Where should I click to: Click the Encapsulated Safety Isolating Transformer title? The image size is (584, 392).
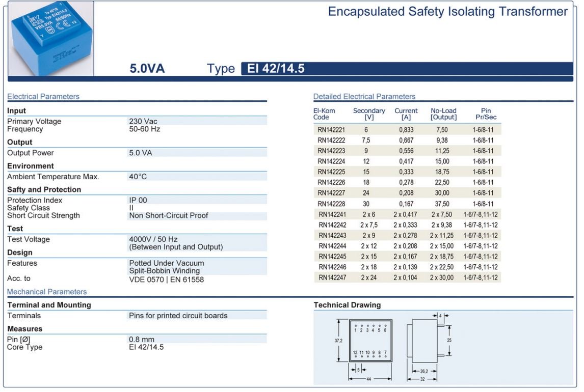tap(447, 12)
